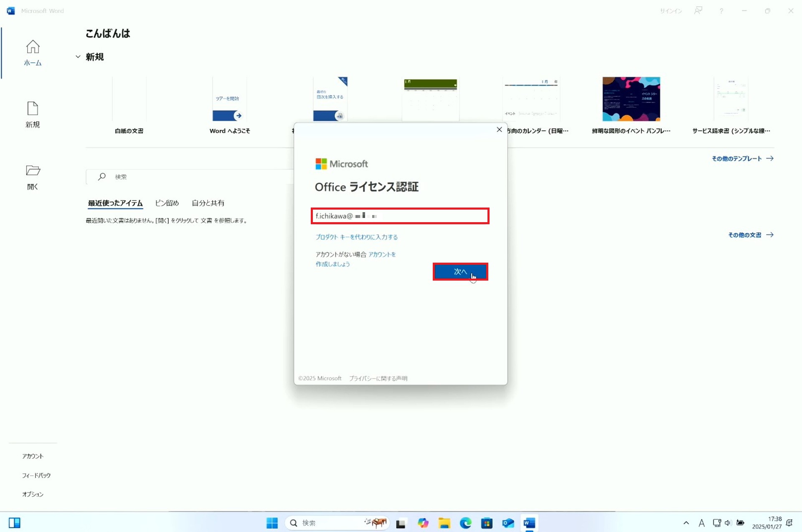Choose the サービス請求書 invoice template
This screenshot has width=802, height=532.
731,105
